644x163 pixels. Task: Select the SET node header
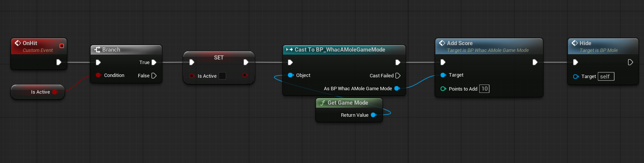click(x=219, y=57)
